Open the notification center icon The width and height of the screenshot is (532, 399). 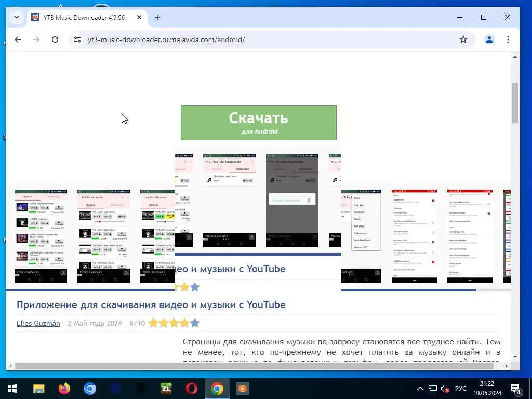[516, 389]
